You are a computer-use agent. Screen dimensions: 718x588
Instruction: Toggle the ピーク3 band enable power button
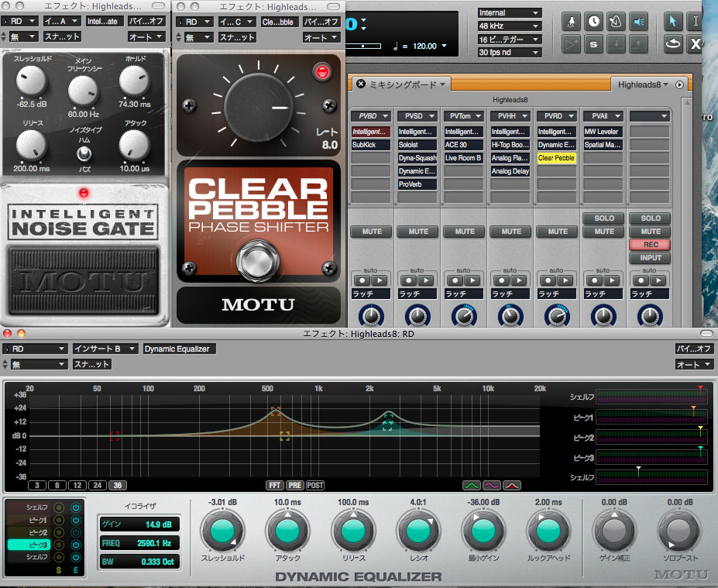[76, 545]
